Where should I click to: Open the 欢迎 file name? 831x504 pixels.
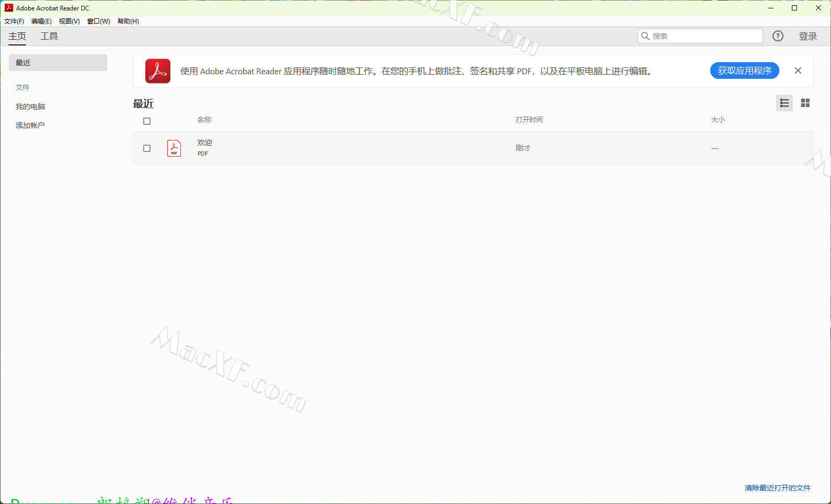(x=205, y=143)
